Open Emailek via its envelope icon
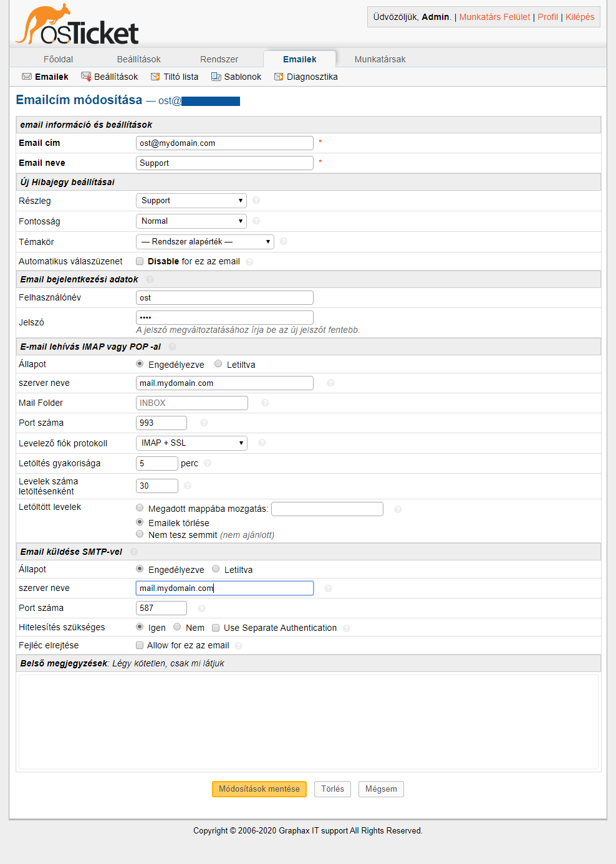The width and height of the screenshot is (616, 864). 27,77
